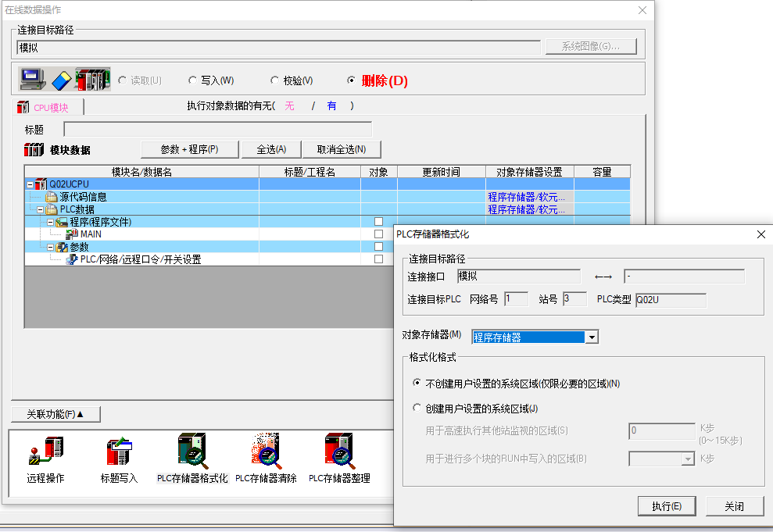The height and width of the screenshot is (532, 773).
Task: Open the PLC存储器清除 memory clear icon
Action: click(x=266, y=452)
